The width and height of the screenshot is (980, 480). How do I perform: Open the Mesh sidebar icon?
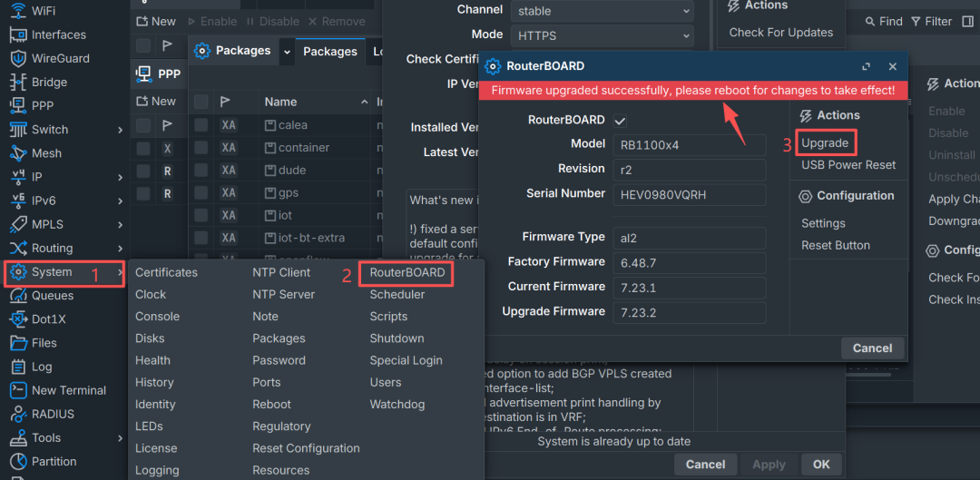pyautogui.click(x=19, y=153)
